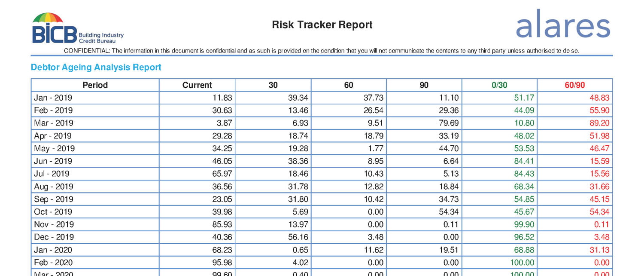
Task: Click the 85.93 Current value
Action: [x=222, y=224]
